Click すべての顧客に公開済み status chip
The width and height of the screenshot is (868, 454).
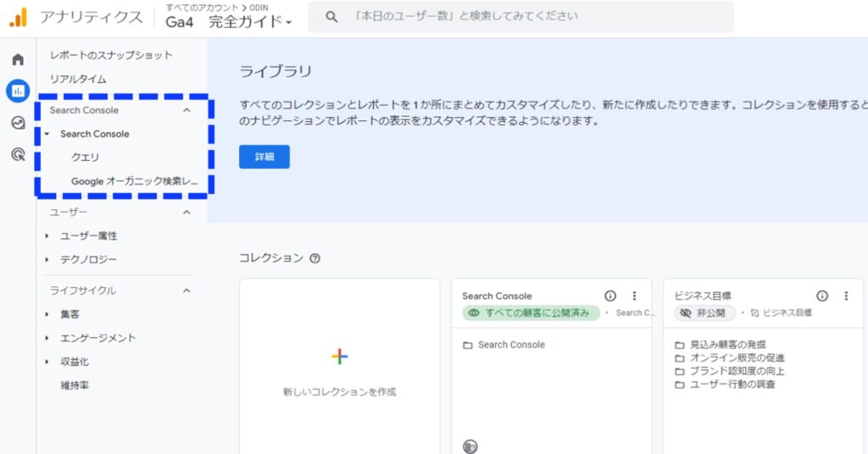coord(531,313)
